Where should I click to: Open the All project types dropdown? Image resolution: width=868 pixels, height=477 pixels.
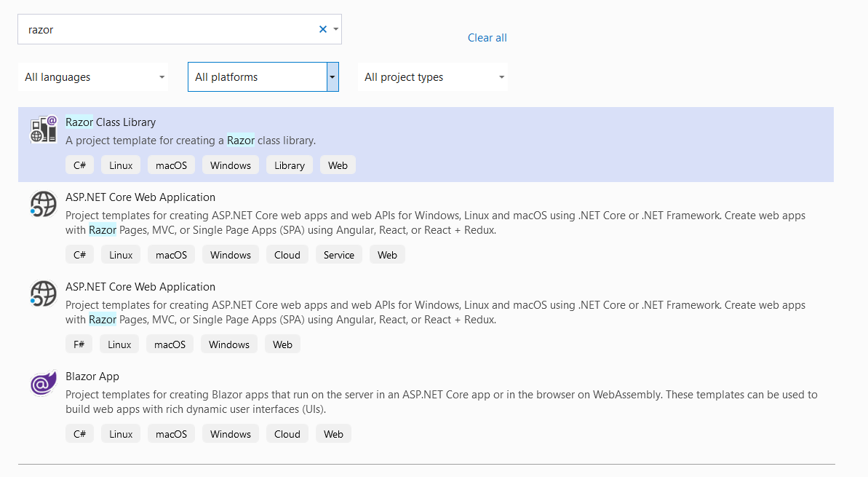[x=433, y=77]
